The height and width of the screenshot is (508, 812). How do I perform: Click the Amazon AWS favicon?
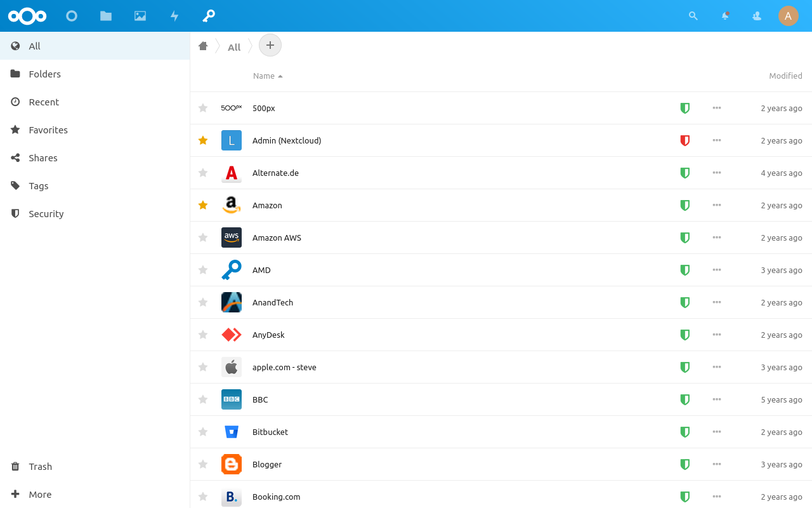coord(232,237)
